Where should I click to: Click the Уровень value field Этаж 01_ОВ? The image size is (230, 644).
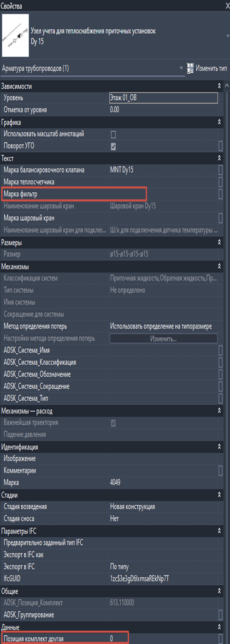[x=163, y=98]
